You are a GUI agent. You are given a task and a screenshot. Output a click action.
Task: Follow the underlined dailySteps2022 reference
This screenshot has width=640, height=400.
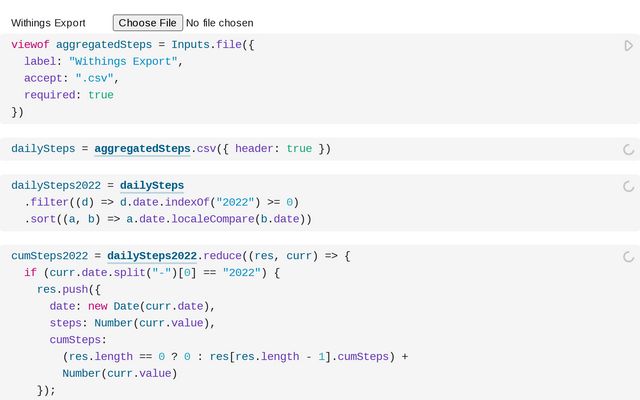[x=154, y=256]
